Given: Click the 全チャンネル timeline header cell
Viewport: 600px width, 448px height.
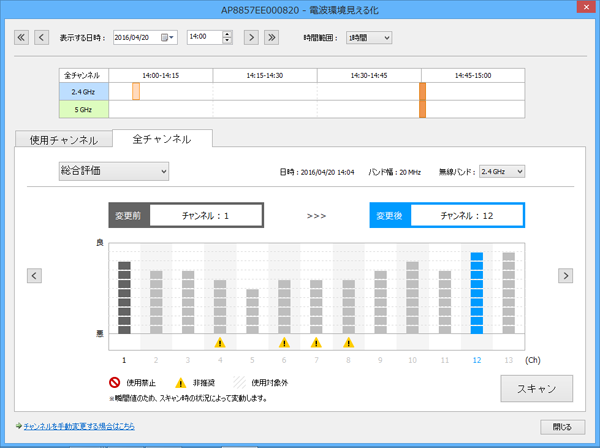Looking at the screenshot, I should pyautogui.click(x=84, y=75).
